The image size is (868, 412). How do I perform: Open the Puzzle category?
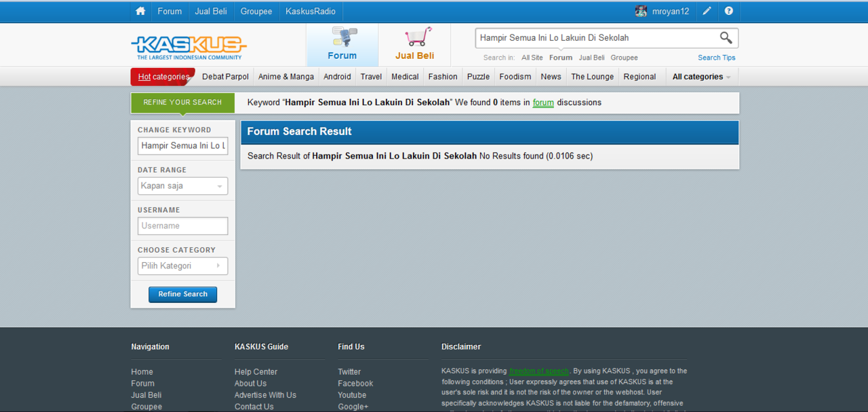[478, 77]
